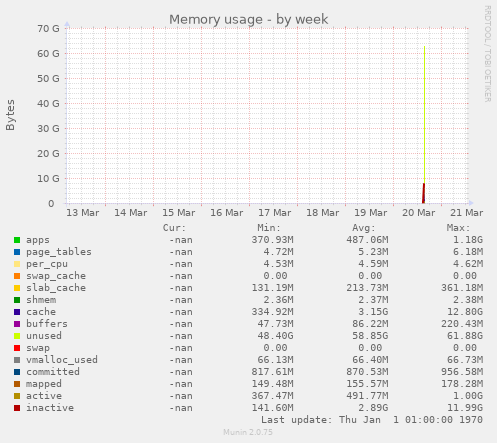The height and width of the screenshot is (443, 497).
Task: Click mapped min value 149.48M
Action: click(273, 384)
